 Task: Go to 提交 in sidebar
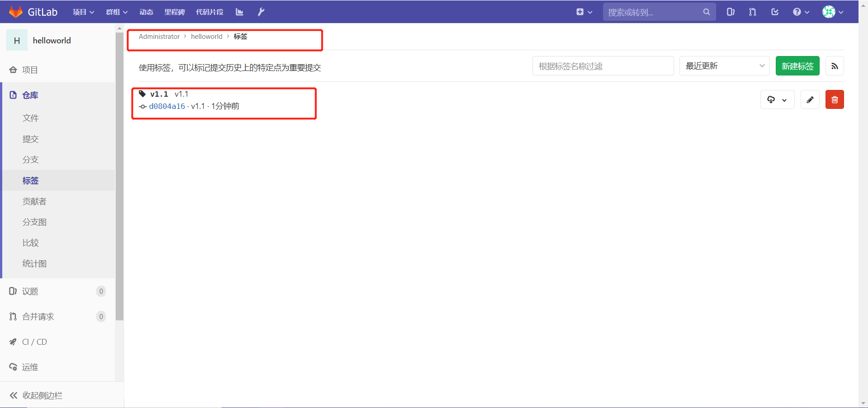pyautogui.click(x=31, y=139)
